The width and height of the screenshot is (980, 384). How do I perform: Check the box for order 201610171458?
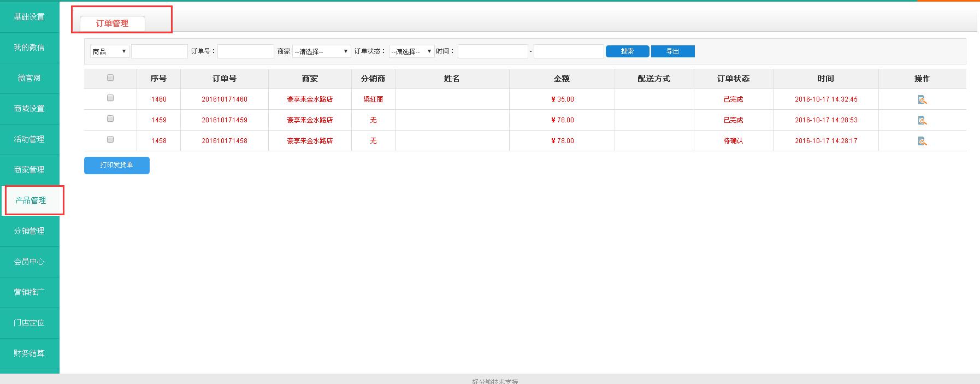110,140
